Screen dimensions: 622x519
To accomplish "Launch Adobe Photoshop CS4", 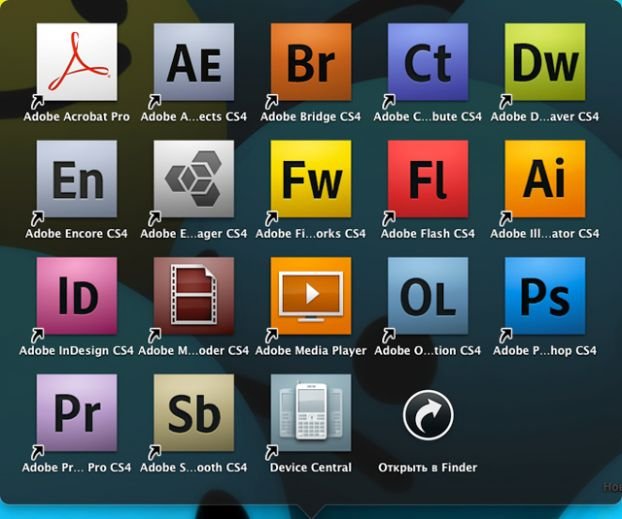I will [x=545, y=296].
